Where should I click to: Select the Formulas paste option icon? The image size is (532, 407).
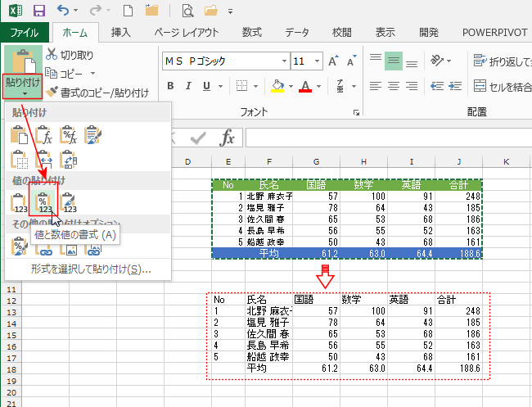tap(43, 134)
